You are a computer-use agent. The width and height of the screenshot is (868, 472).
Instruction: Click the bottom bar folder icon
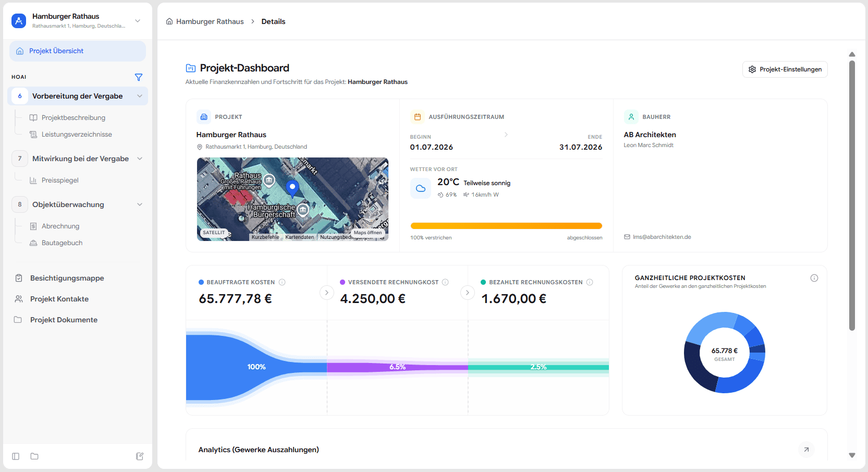tap(34, 456)
